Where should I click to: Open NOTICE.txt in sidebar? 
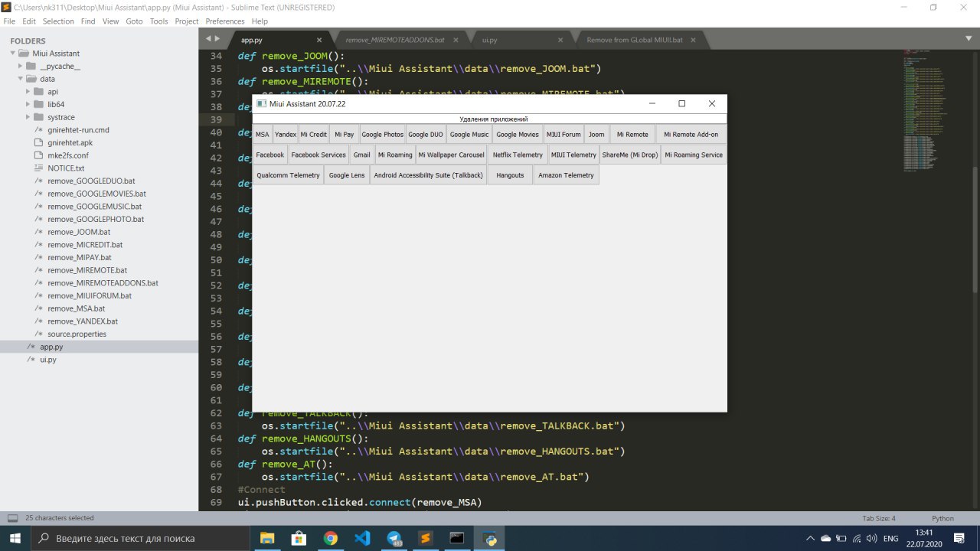coord(66,168)
